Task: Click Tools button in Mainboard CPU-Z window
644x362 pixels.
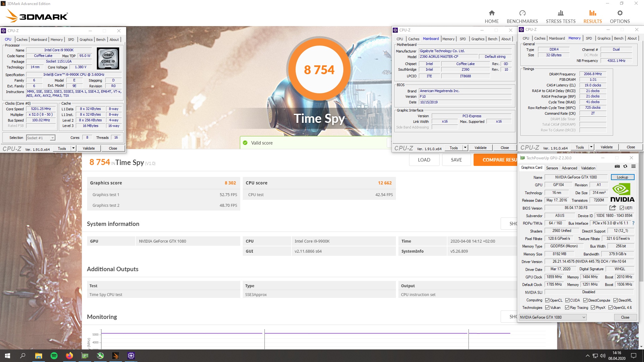Action: tap(453, 147)
